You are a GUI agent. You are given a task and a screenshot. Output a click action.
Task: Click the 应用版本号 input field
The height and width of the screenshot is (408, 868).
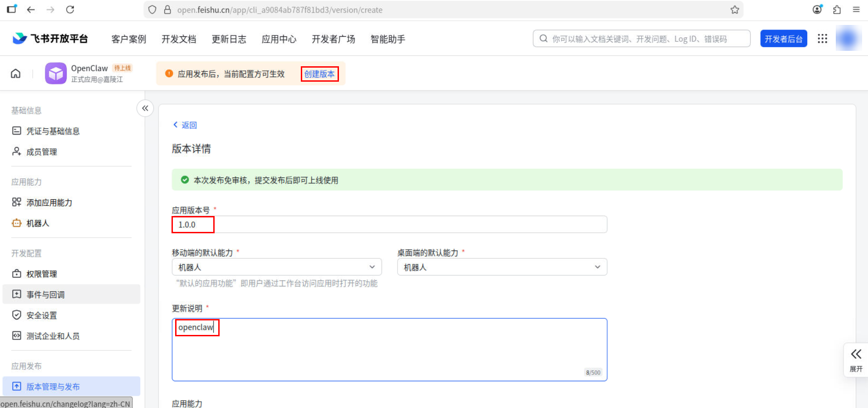click(389, 224)
